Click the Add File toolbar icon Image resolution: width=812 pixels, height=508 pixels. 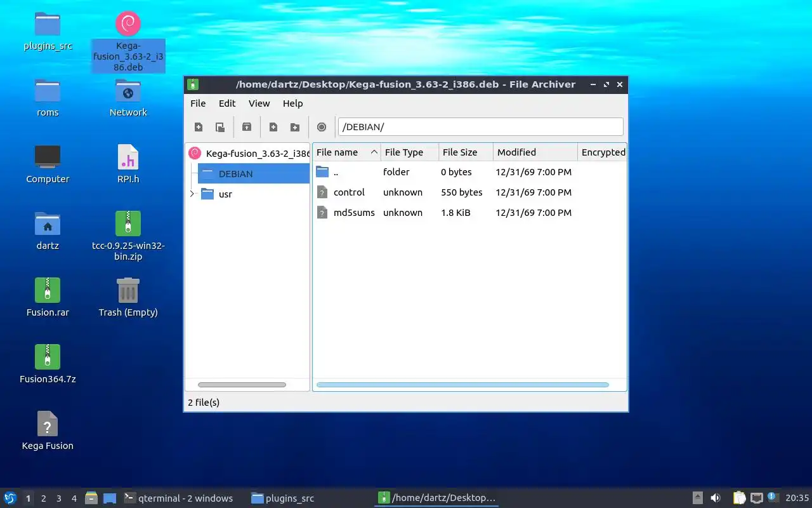[x=273, y=127]
